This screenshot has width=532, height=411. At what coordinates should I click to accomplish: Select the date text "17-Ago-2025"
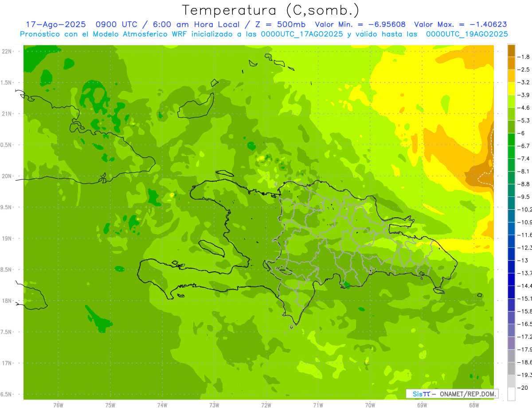coord(55,24)
